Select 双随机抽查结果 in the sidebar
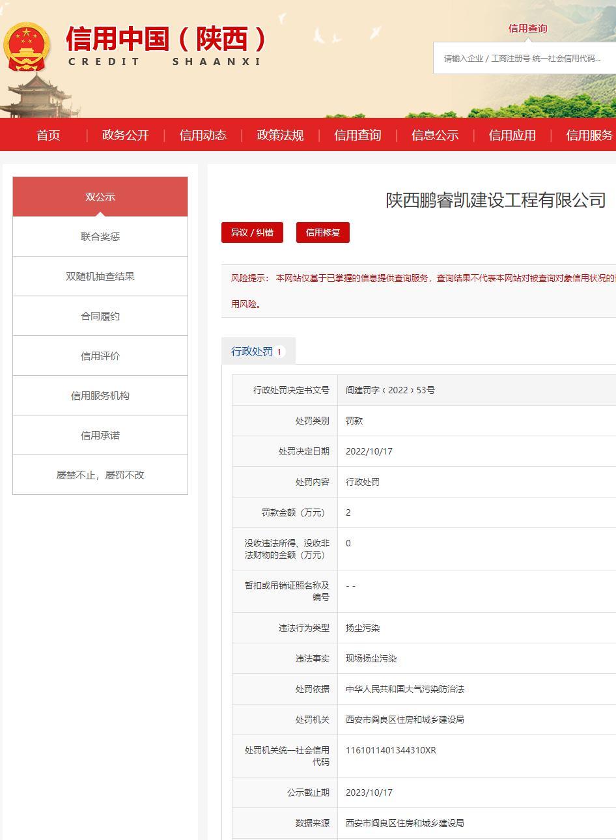This screenshot has width=616, height=840. point(100,276)
